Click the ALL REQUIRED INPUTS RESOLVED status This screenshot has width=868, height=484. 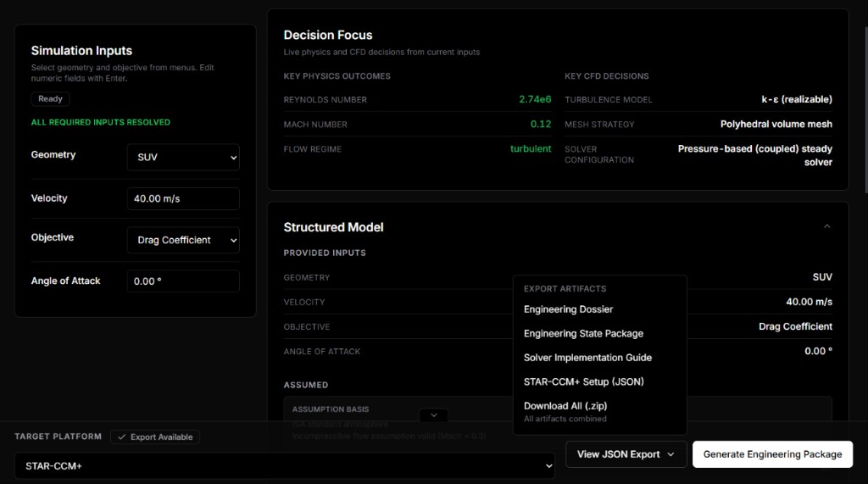101,122
